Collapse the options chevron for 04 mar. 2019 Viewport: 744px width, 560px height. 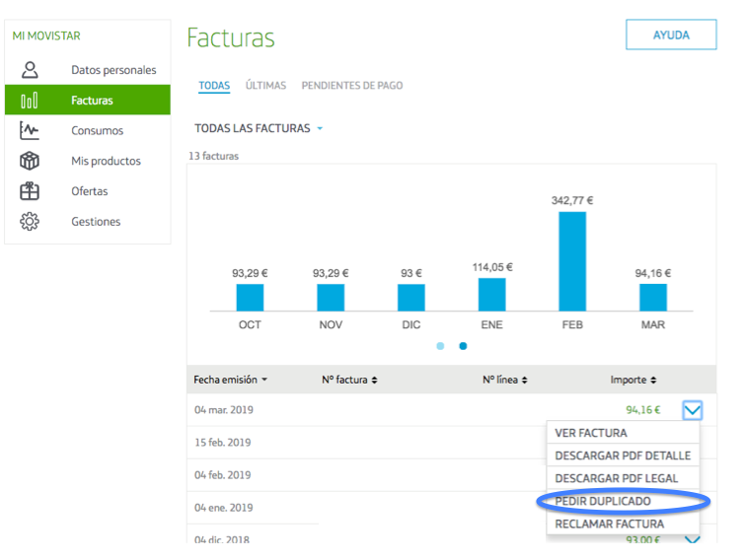[692, 410]
